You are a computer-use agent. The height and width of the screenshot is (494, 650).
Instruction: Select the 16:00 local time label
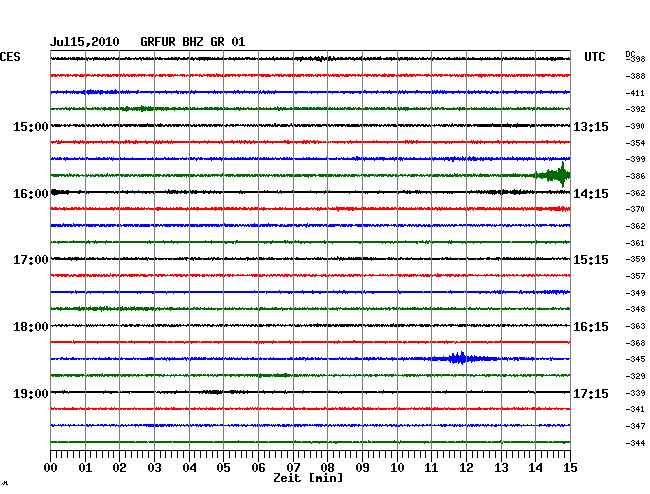[31, 194]
